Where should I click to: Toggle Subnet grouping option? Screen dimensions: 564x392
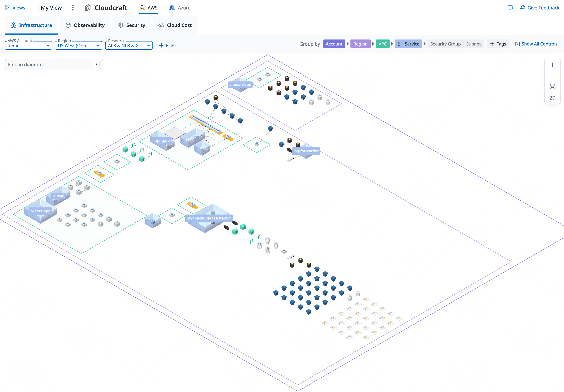473,44
